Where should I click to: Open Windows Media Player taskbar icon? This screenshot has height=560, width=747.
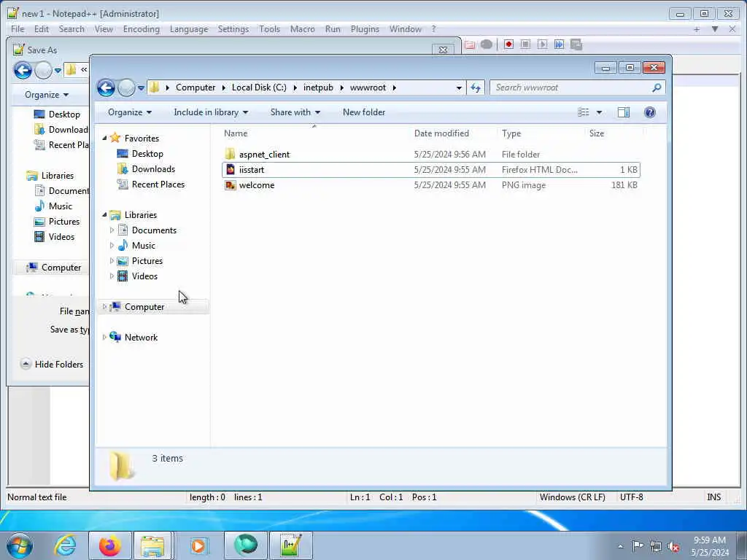[x=198, y=545]
